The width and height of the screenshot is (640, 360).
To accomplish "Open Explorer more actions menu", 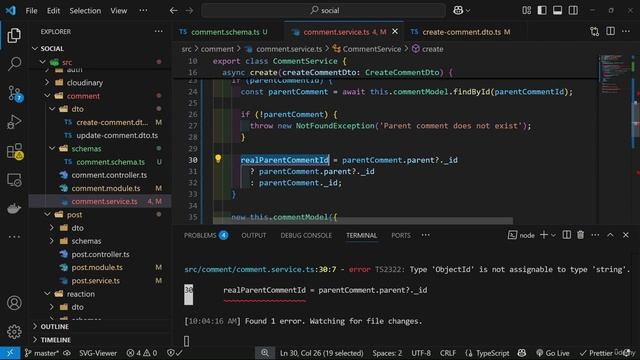I will click(158, 31).
